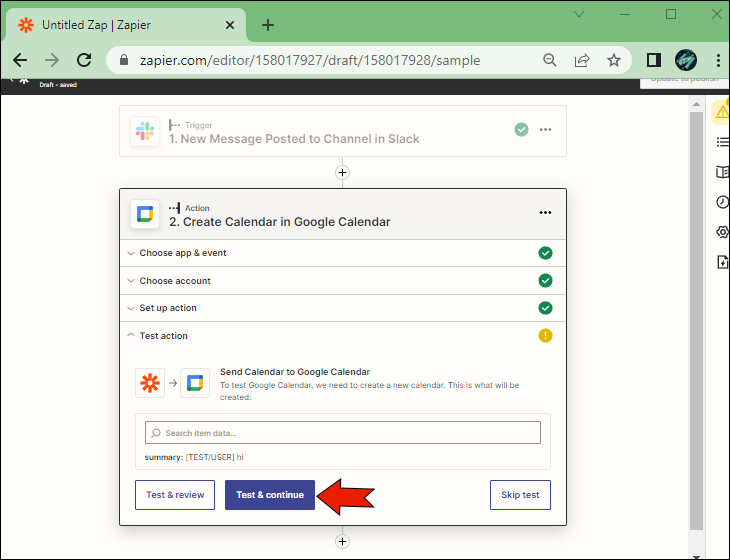Expand the Choose account section

point(175,281)
